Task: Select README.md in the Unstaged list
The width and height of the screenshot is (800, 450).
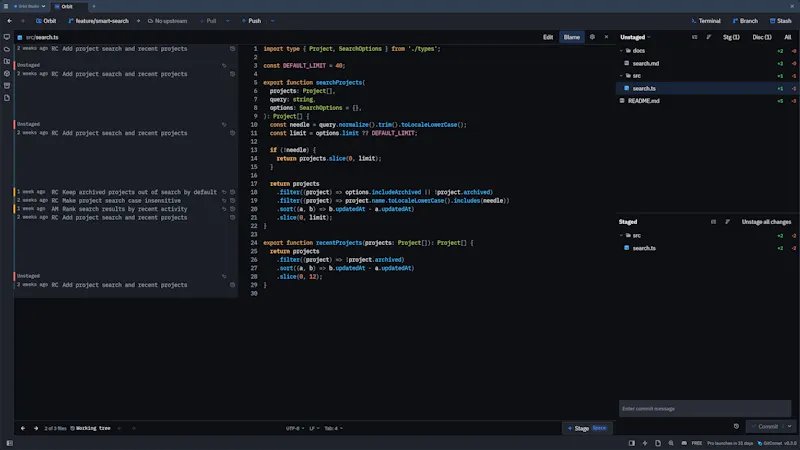Action: [707, 101]
